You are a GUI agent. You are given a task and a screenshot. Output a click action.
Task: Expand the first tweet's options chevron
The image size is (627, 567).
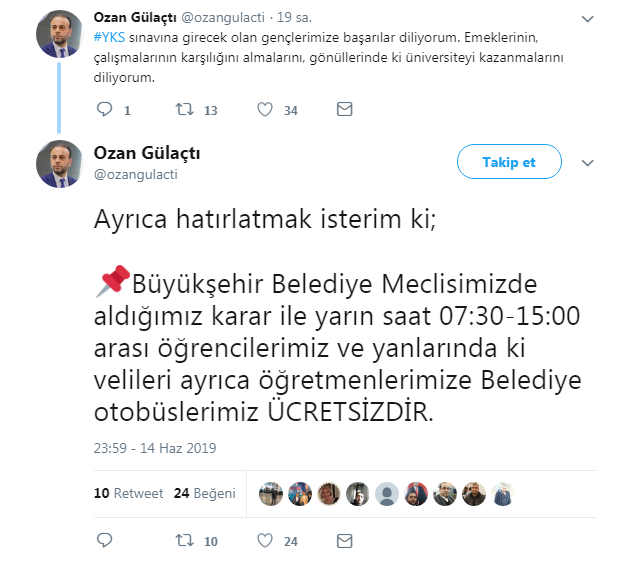coord(587,19)
